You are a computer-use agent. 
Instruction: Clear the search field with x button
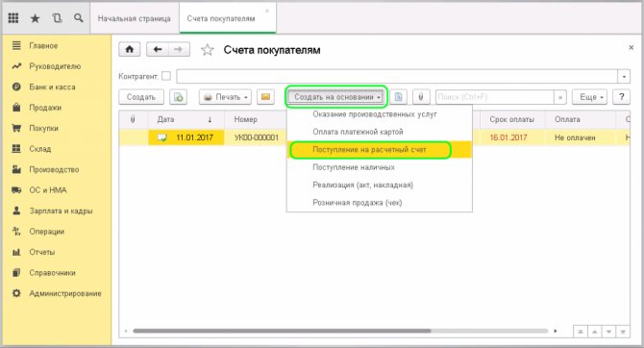(x=560, y=97)
